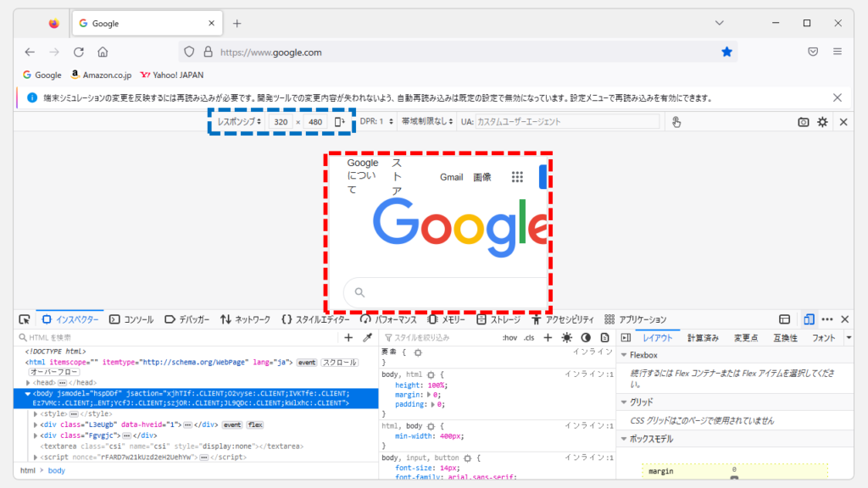Click the Gmail link on the page
The height and width of the screenshot is (488, 868).
pyautogui.click(x=452, y=177)
